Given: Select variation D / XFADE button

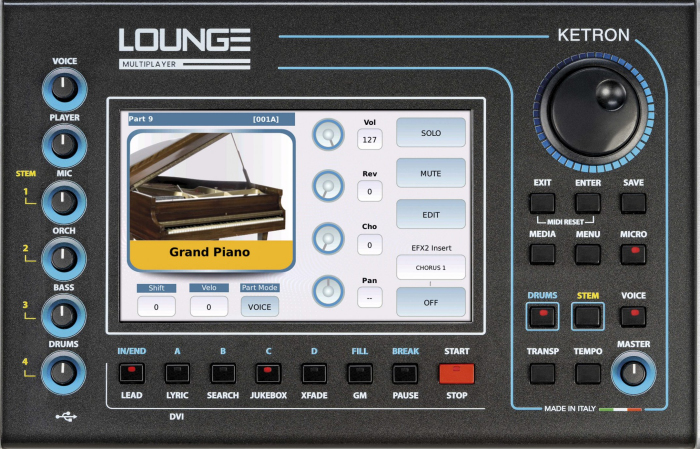Looking at the screenshot, I should pyautogui.click(x=314, y=374).
